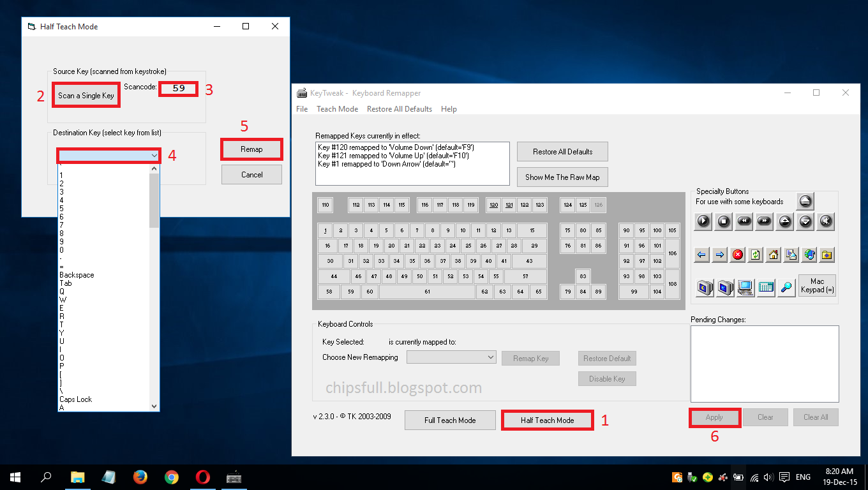The width and height of the screenshot is (868, 490).
Task: Click the browser Back blue arrow button
Action: click(702, 255)
